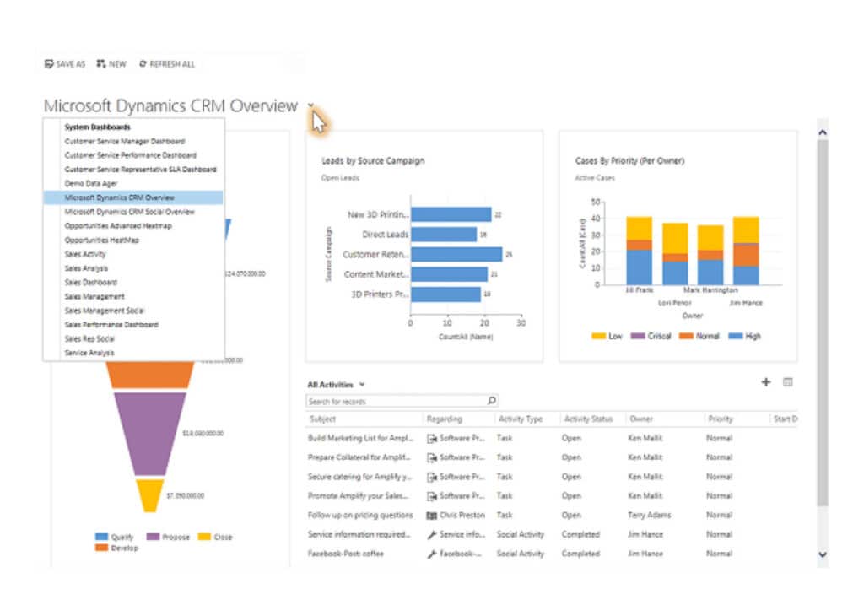
Task: Open Sales Performance Dashboard
Action: [x=111, y=325]
